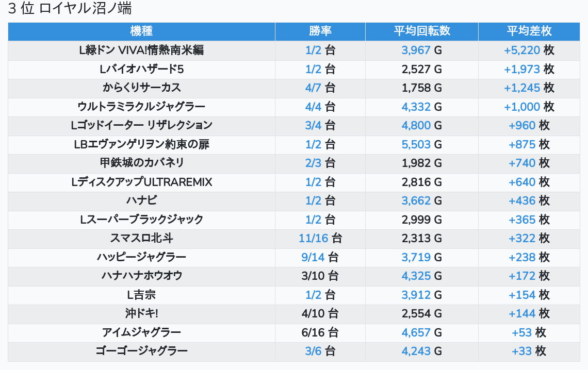Click 4,325 spins for ハナハナホウオウ
This screenshot has height=370, width=588.
click(416, 276)
